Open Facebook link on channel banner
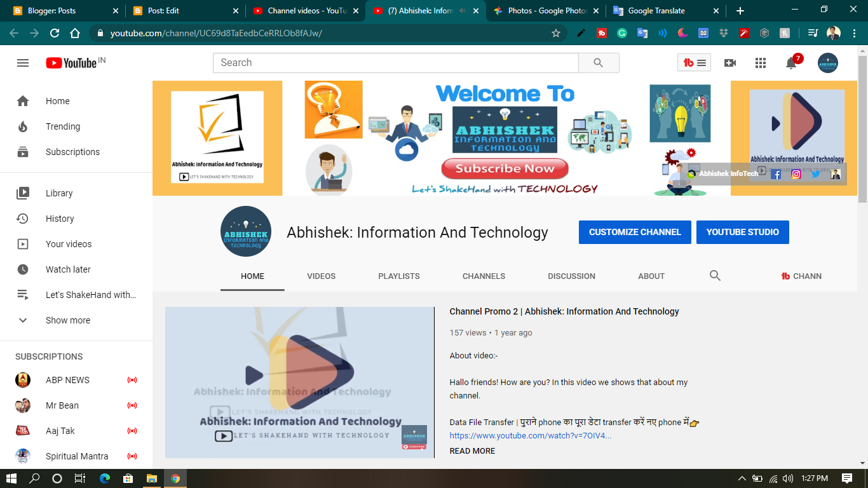 (x=776, y=174)
